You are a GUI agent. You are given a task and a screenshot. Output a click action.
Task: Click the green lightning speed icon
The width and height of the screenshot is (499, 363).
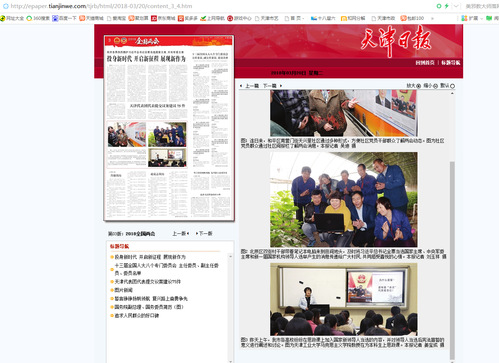point(447,6)
